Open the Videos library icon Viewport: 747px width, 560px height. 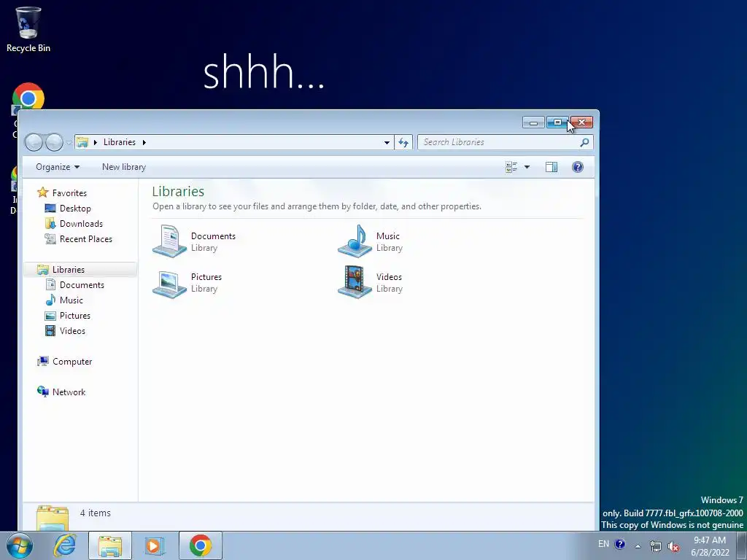pyautogui.click(x=355, y=282)
